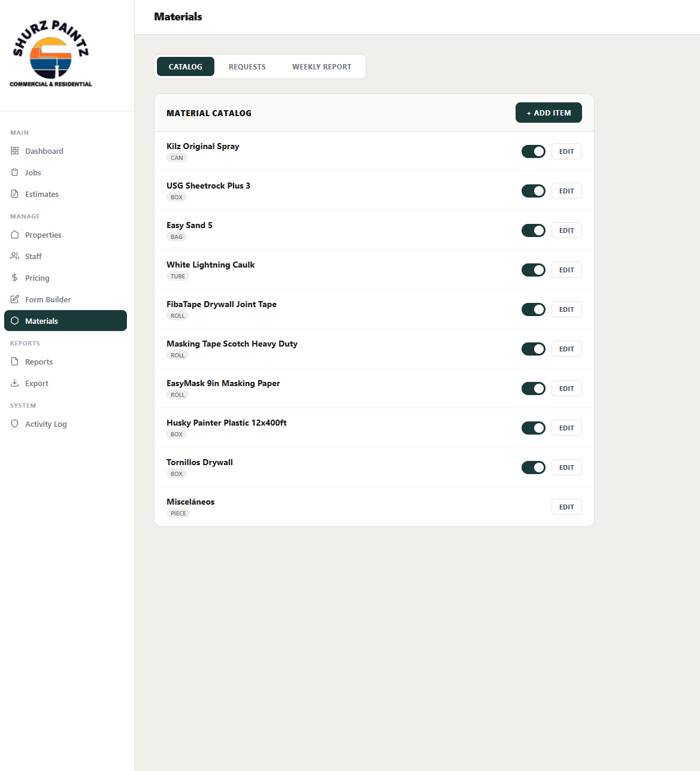This screenshot has width=700, height=771.
Task: Open Estimates from the sidebar
Action: coord(65,194)
